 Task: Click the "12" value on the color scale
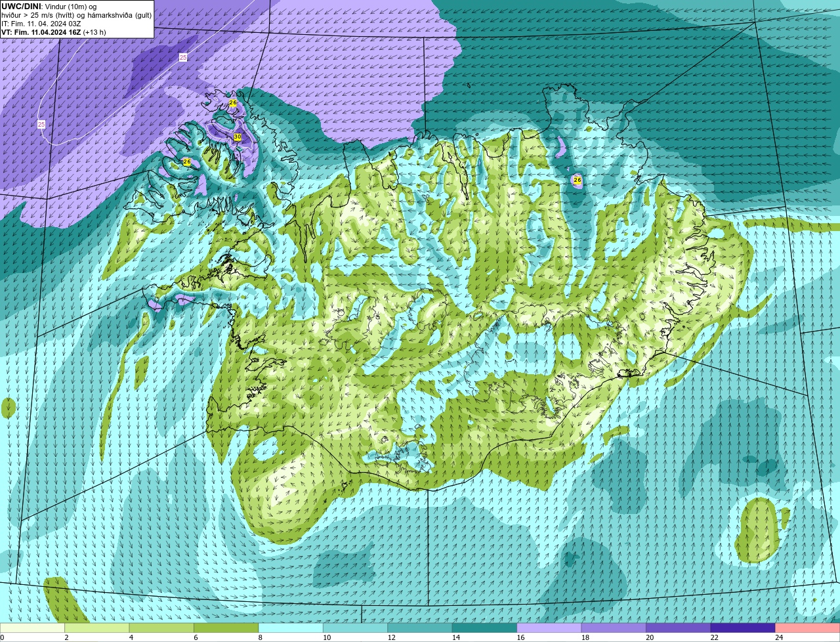[x=391, y=637]
